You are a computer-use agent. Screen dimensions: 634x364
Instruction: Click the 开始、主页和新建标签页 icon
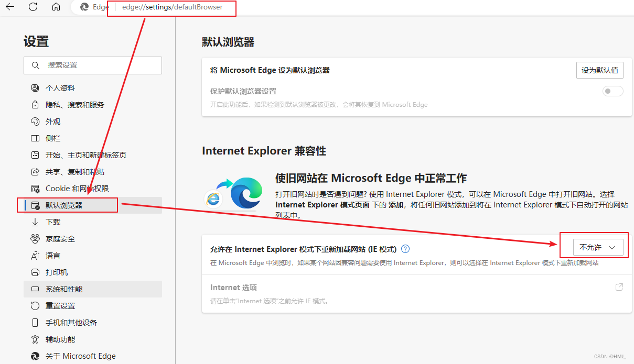pos(35,155)
